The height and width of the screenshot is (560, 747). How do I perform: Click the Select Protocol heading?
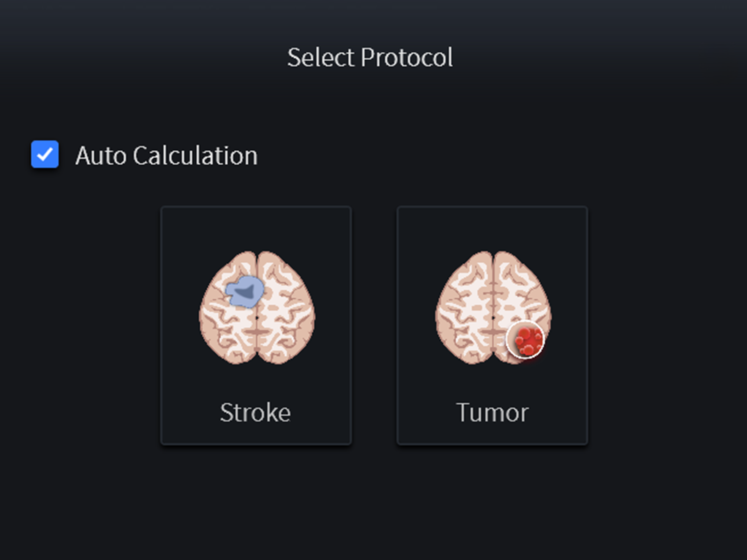(370, 57)
